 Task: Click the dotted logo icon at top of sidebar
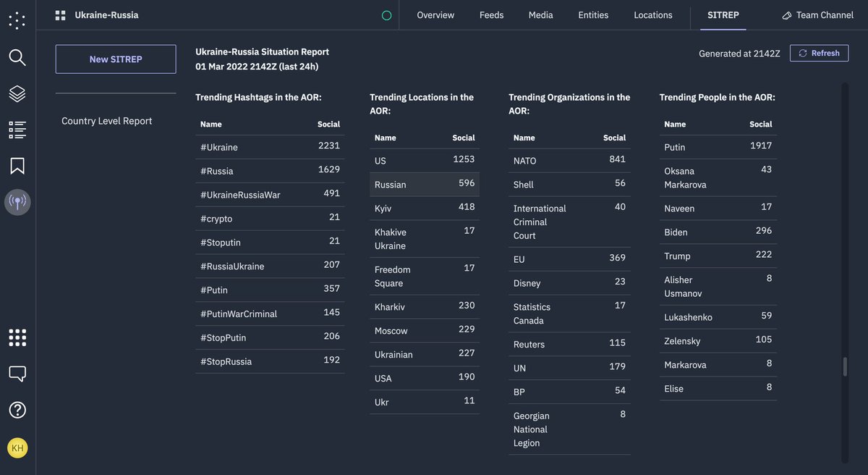click(17, 20)
